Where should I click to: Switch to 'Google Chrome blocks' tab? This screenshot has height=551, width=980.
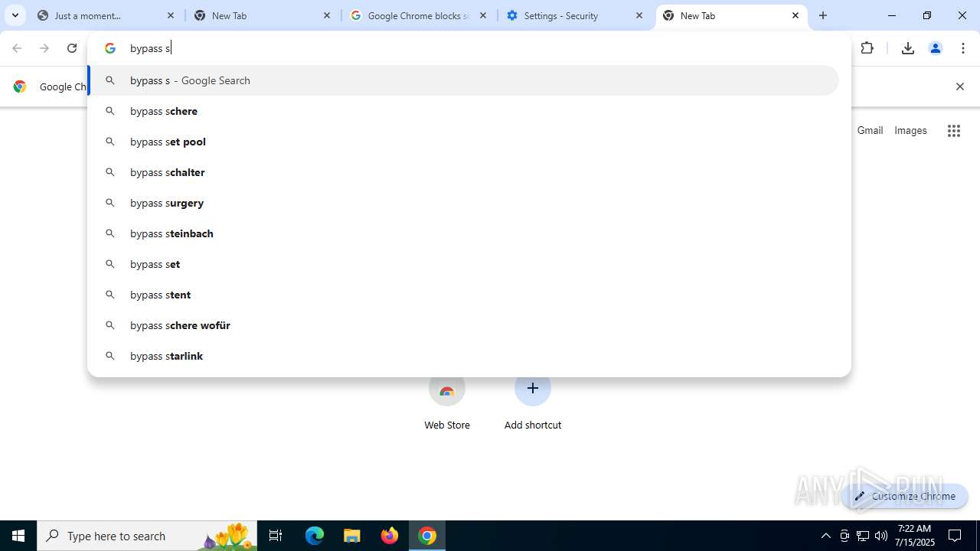click(420, 15)
